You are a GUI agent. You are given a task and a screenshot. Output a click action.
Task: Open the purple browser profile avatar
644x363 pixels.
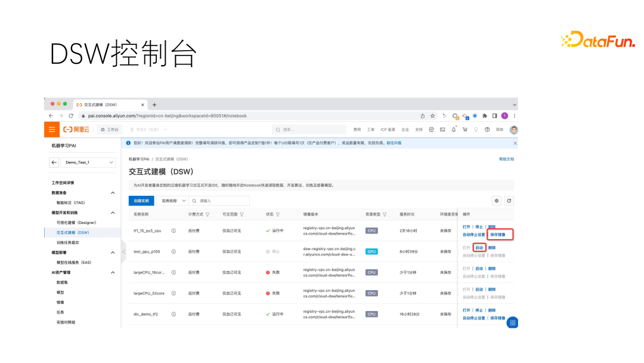point(505,116)
